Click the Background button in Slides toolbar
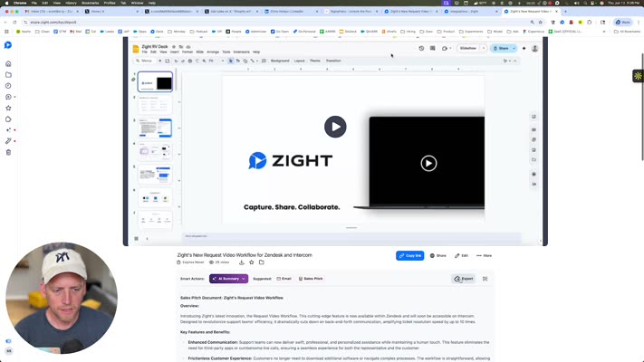 point(280,61)
